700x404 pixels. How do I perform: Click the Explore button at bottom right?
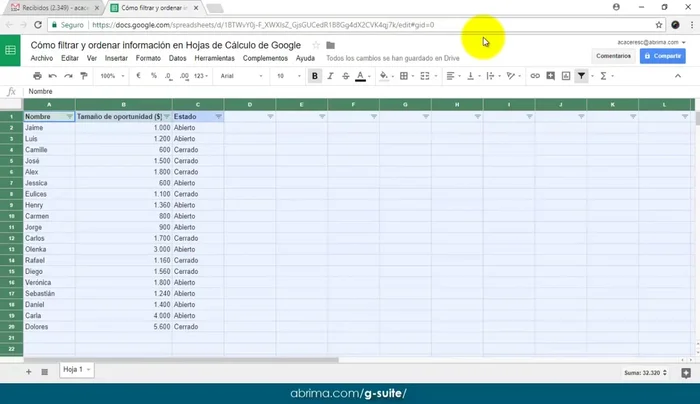click(x=685, y=371)
